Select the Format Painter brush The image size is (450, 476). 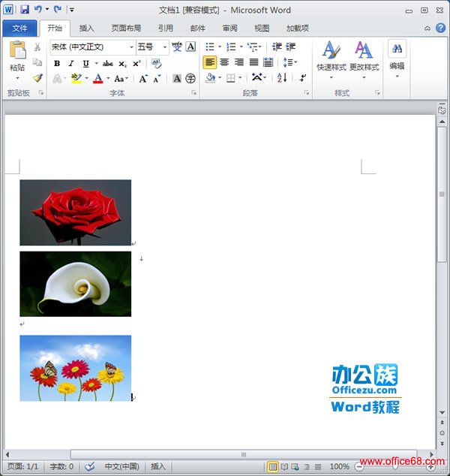click(x=37, y=78)
